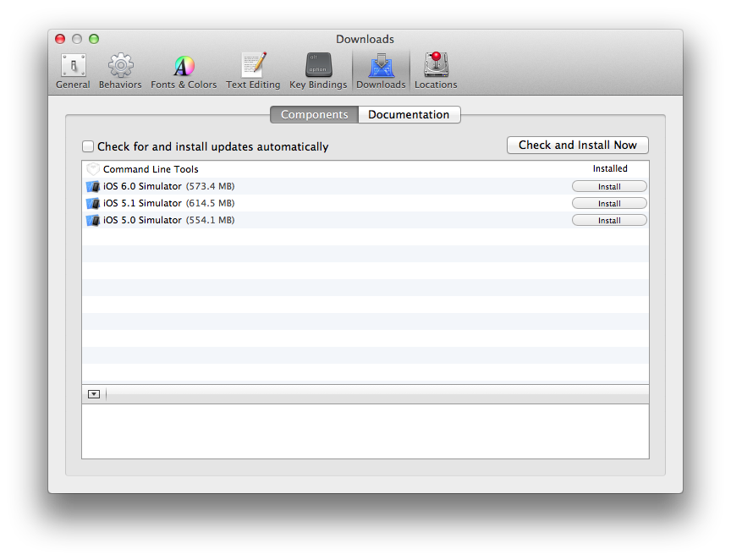
Task: Switch to the Components tab
Action: point(314,115)
